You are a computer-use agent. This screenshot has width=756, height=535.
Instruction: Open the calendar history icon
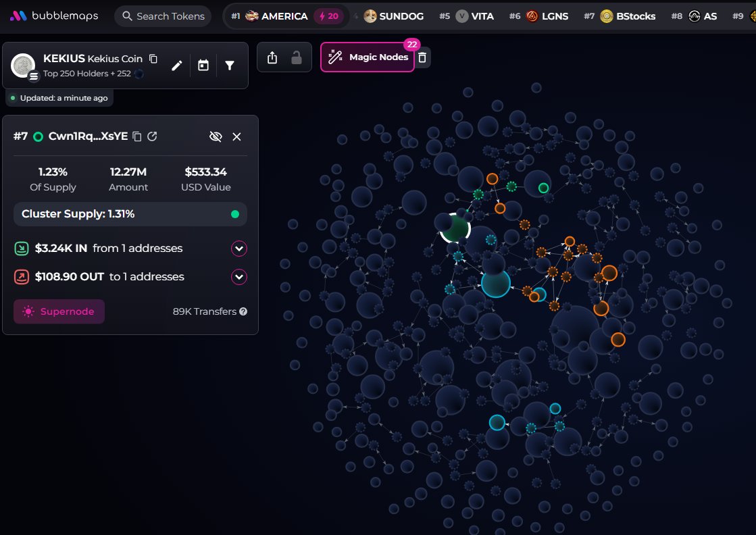click(203, 66)
